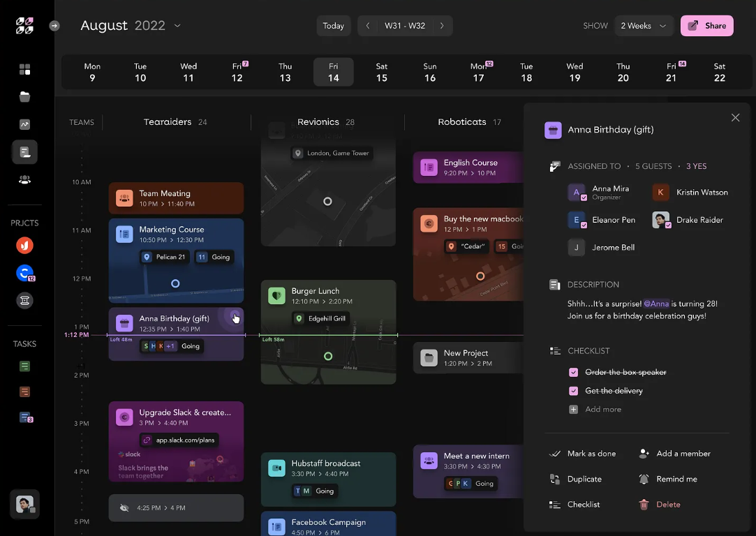Open the Team Meating event

point(176,198)
